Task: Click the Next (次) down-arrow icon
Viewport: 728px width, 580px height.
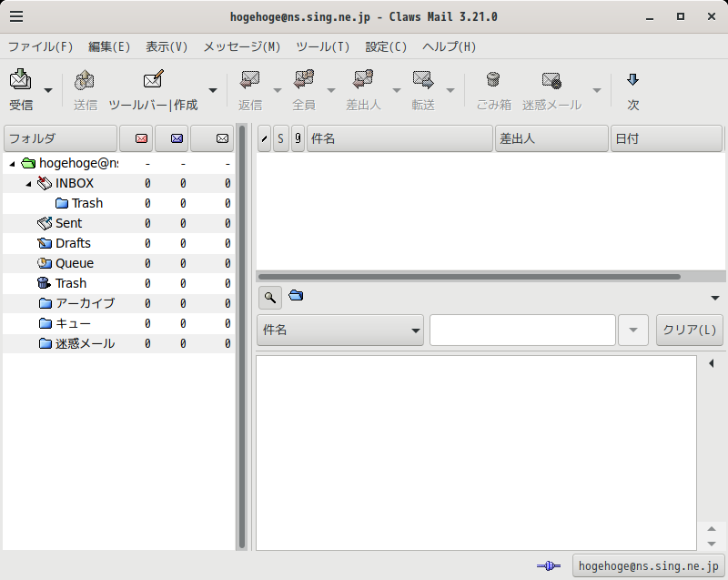Action: 632,79
